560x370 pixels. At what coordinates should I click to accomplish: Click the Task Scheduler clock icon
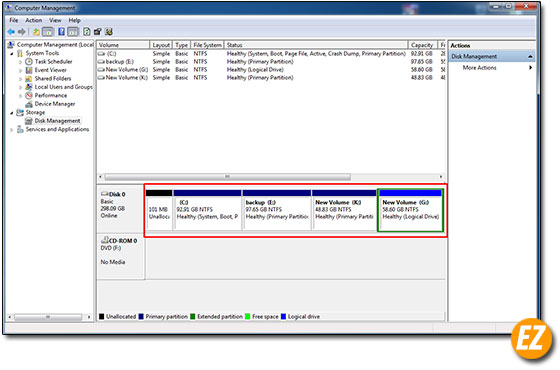tap(29, 61)
